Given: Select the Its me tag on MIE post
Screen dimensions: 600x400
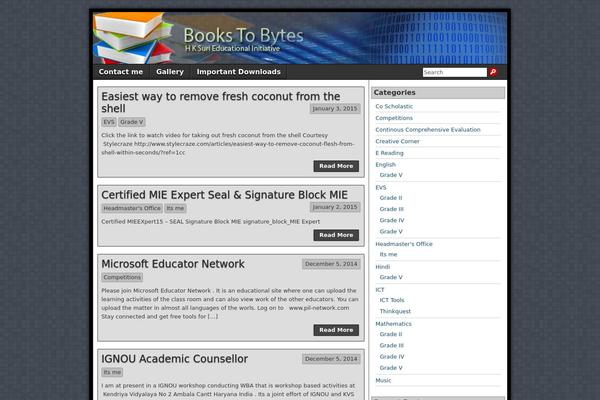Looking at the screenshot, I should [175, 208].
